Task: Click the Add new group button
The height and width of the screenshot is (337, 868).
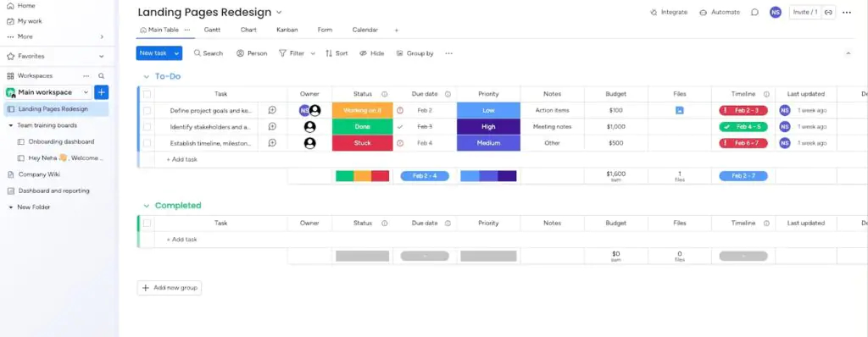Action: coord(170,288)
